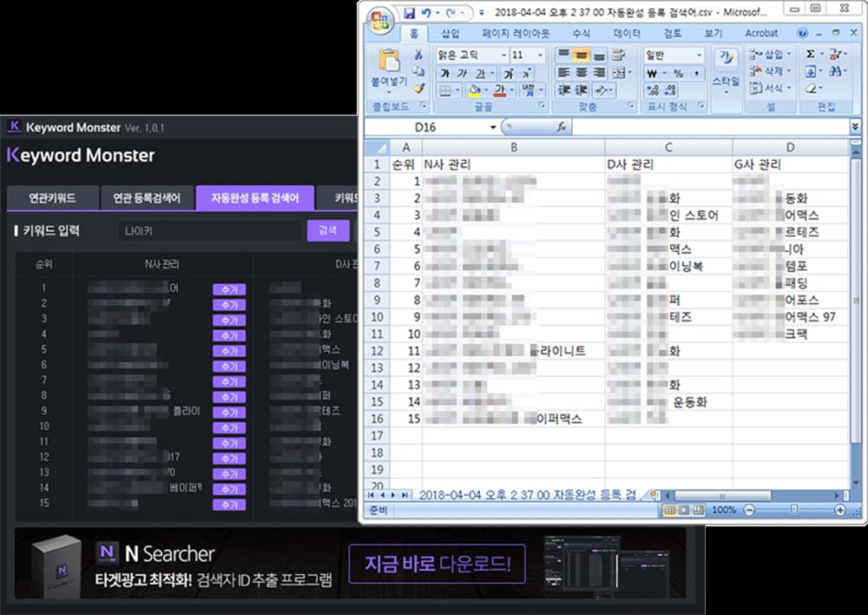The image size is (868, 615).
Task: Click 추가 button for rank 1 row
Action: (229, 289)
